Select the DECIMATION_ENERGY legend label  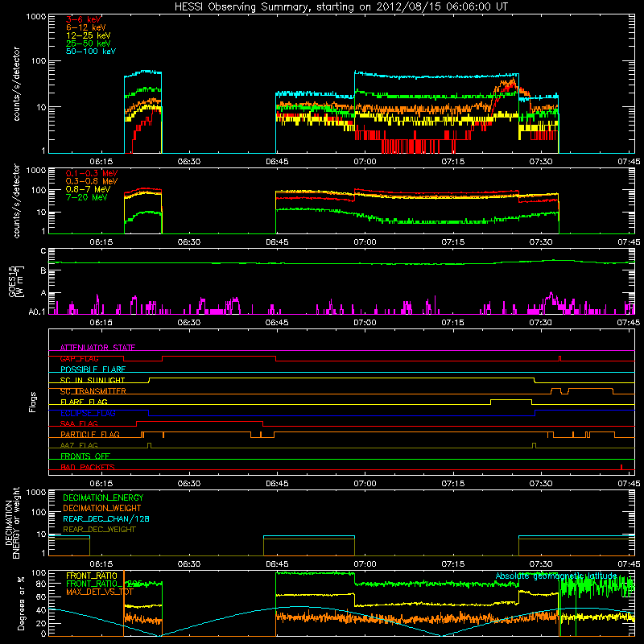(103, 497)
